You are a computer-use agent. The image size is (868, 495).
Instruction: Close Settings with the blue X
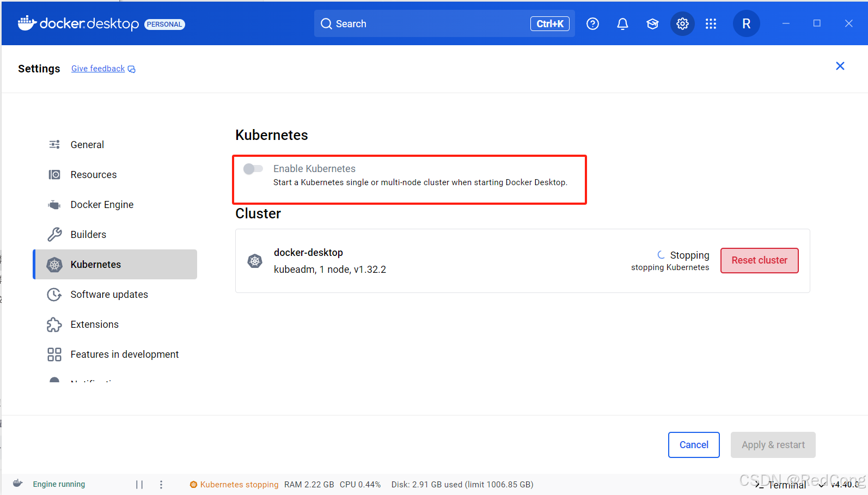[x=840, y=66]
